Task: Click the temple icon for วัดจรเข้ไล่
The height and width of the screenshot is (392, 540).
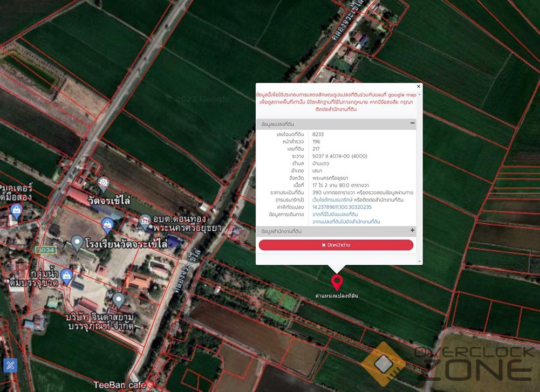Action: 102,183
